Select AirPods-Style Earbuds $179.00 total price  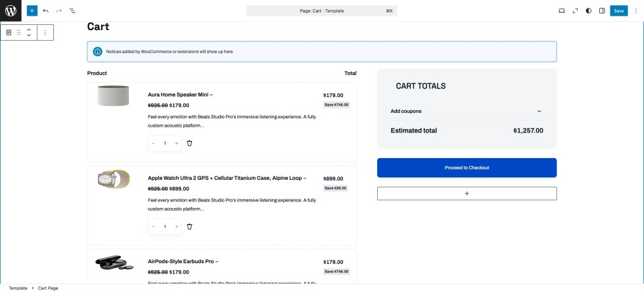click(x=333, y=262)
